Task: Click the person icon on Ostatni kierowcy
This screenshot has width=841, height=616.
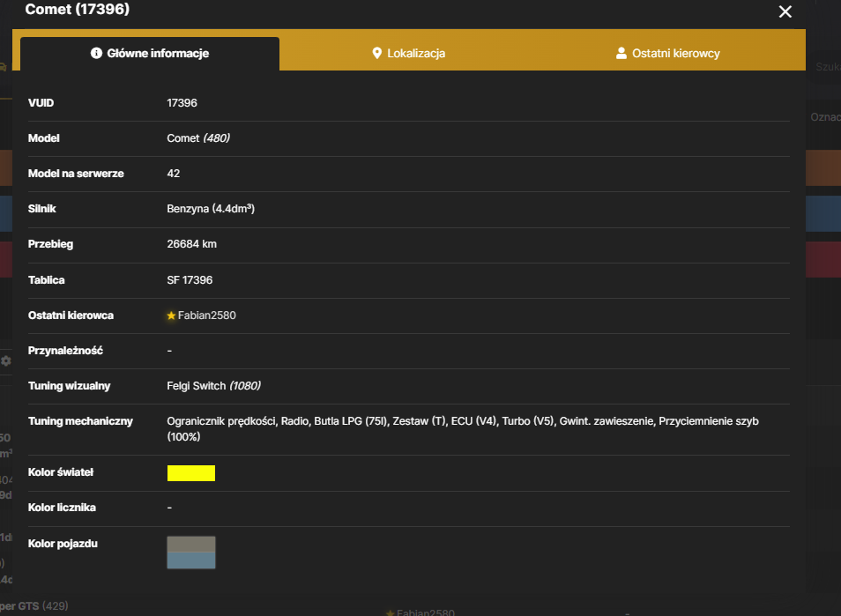Action: click(x=621, y=53)
